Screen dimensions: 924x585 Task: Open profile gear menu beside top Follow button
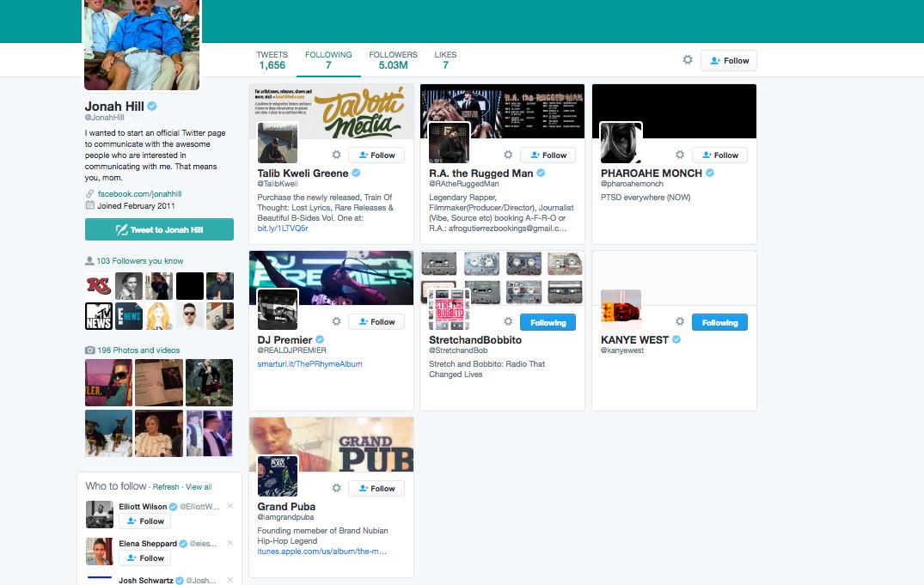pos(688,60)
